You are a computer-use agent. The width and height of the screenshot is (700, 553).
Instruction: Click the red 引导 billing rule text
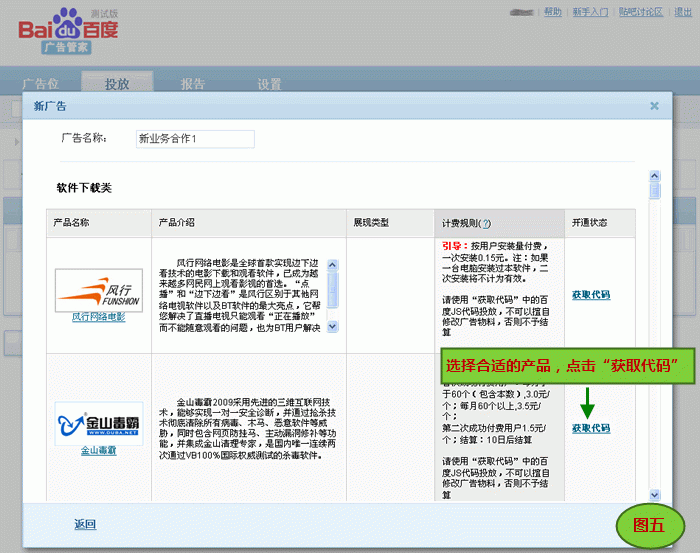(x=454, y=246)
